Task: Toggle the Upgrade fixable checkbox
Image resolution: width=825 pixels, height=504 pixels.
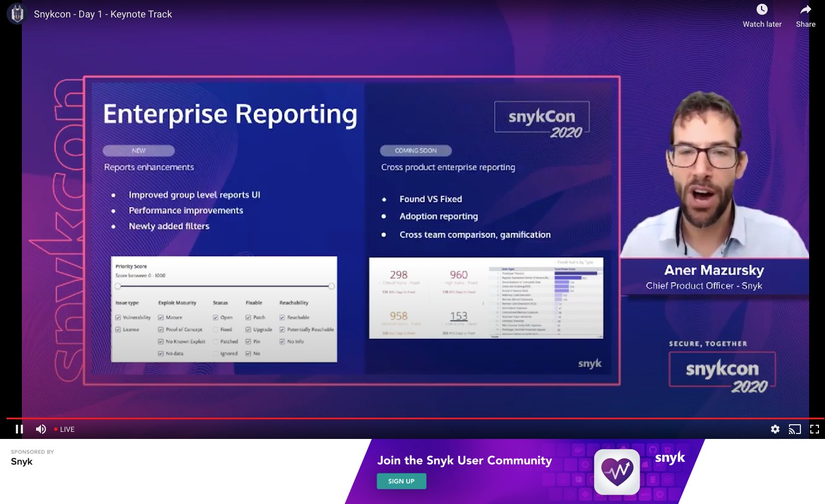Action: [248, 329]
